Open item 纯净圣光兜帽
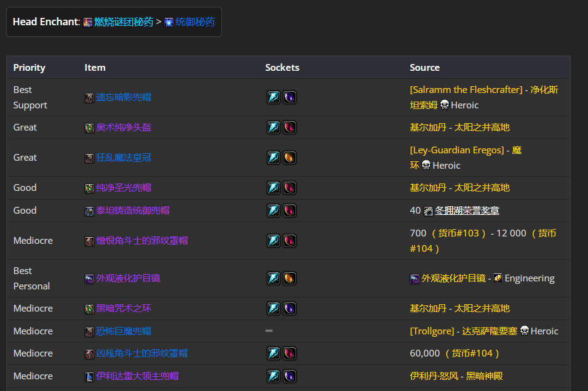The image size is (588, 391). coord(124,188)
